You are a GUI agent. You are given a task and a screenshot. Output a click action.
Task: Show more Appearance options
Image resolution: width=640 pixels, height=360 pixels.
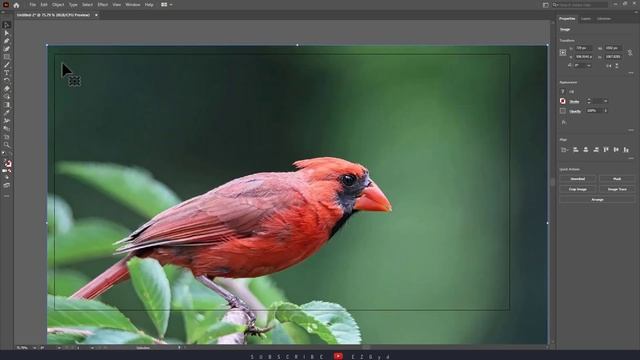631,130
